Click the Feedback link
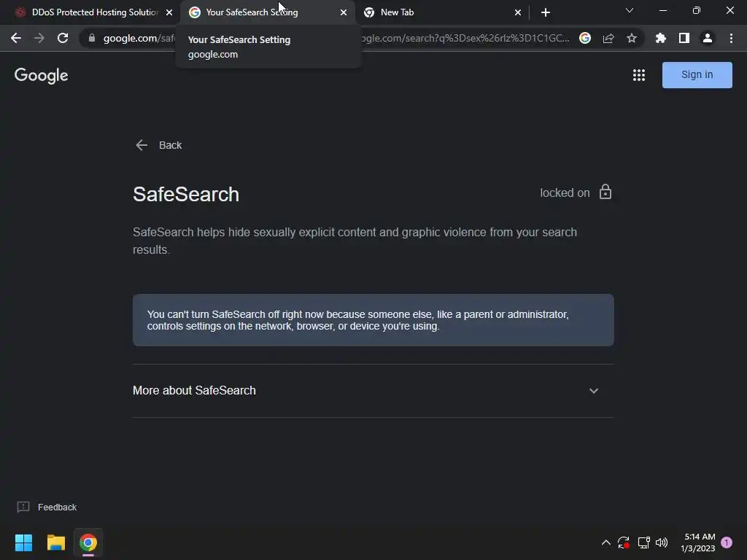The image size is (747, 560). pyautogui.click(x=57, y=507)
